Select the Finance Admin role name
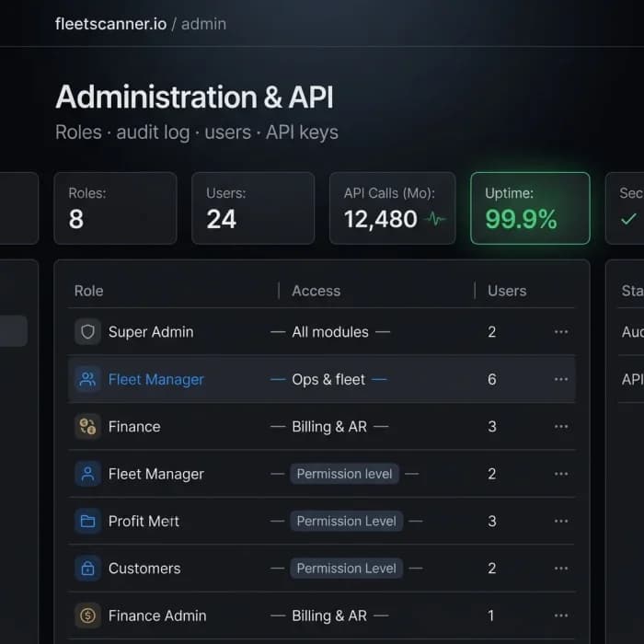Viewport: 644px width, 644px height. [157, 615]
